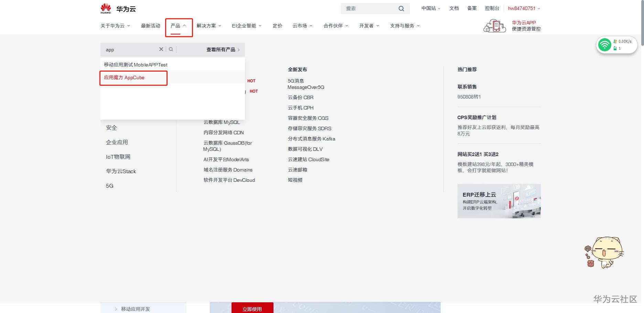Click 华为云APP 便捷资源管控 link
The image size is (644, 313).
[526, 26]
